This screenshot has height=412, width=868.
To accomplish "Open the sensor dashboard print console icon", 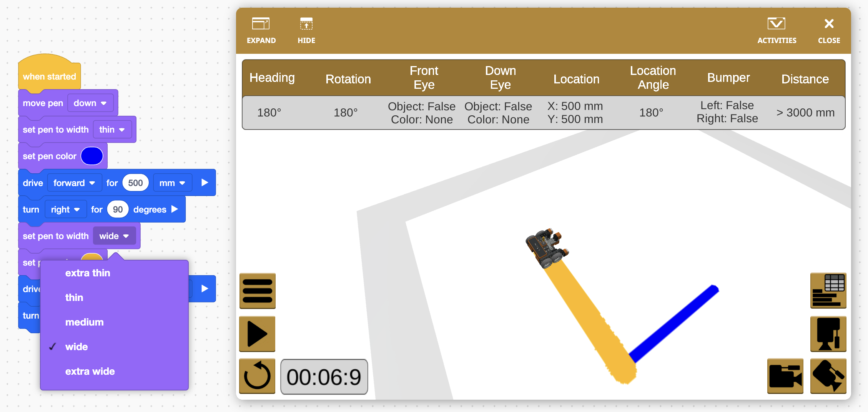I will [x=828, y=291].
